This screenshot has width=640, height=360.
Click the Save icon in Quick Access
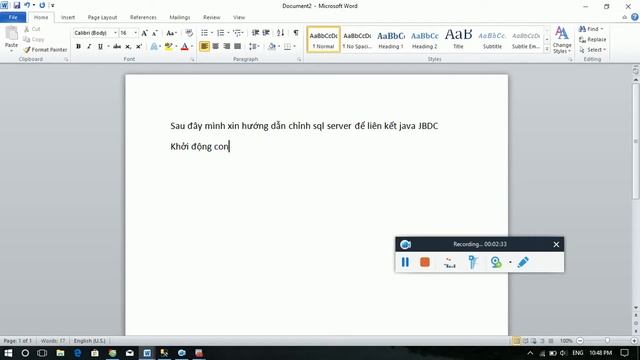pyautogui.click(x=17, y=5)
